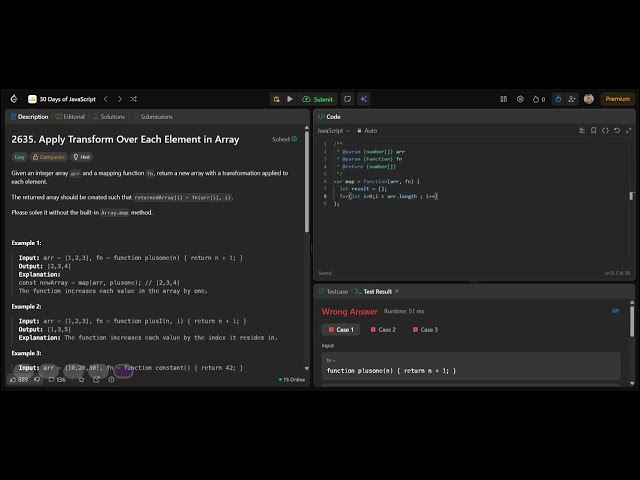Reset code to default with undo icon

(x=617, y=131)
